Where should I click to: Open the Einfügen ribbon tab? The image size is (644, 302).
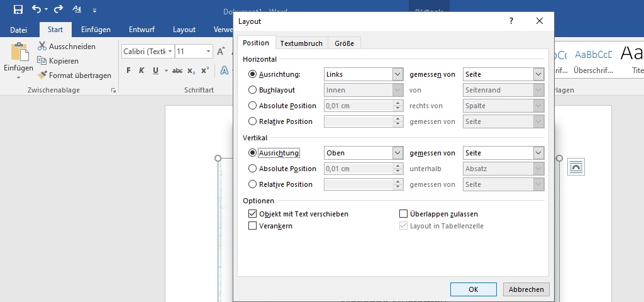(x=96, y=30)
